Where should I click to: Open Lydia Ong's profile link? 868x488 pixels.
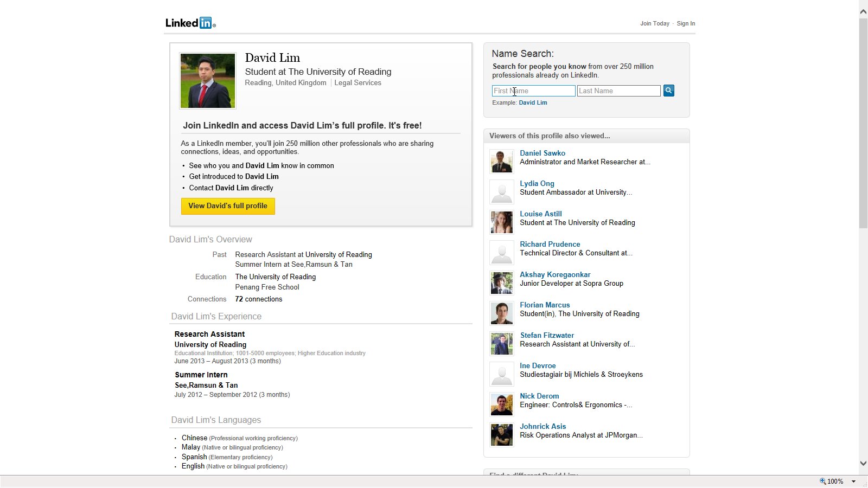pos(537,183)
